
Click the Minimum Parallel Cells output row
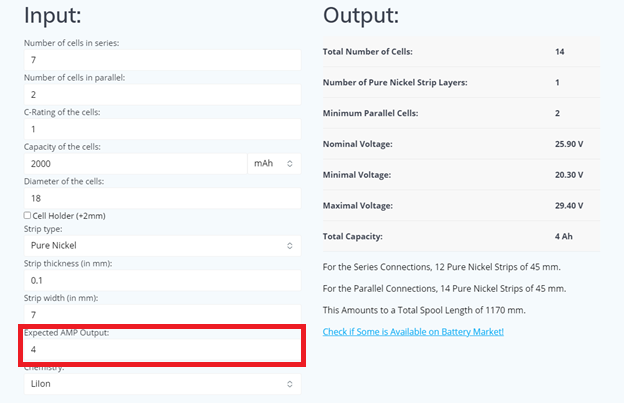coord(461,113)
